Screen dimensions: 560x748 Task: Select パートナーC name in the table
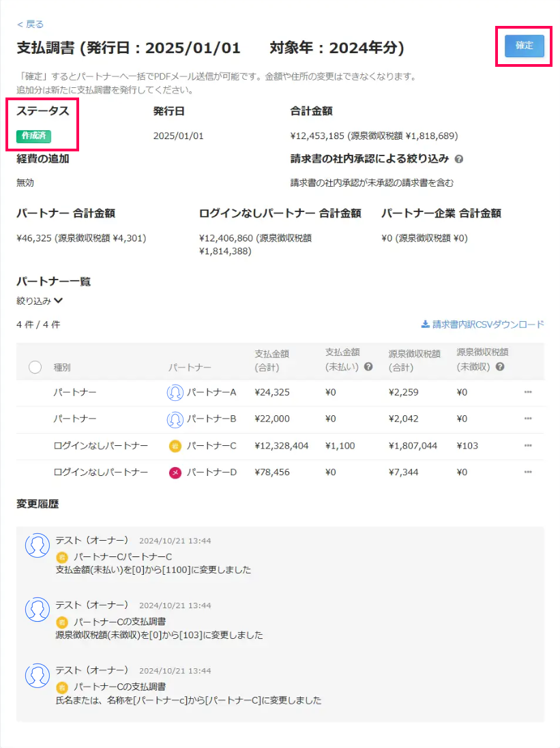(211, 445)
